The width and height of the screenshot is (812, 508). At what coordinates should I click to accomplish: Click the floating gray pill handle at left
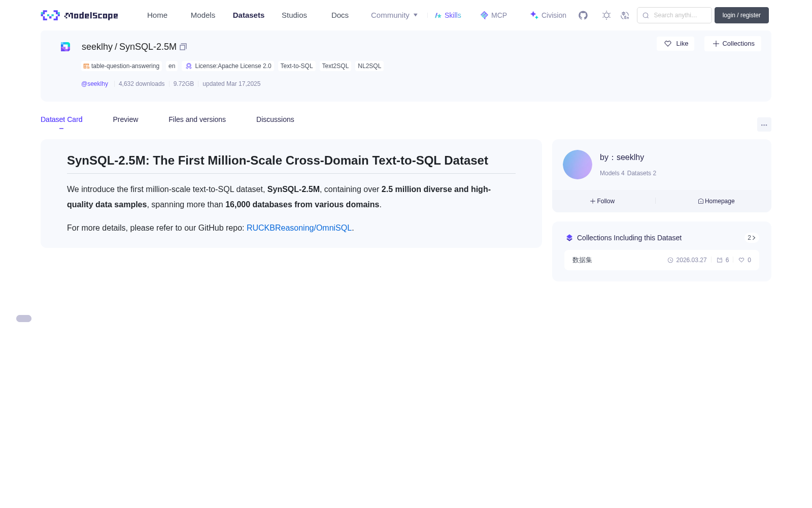point(24,319)
